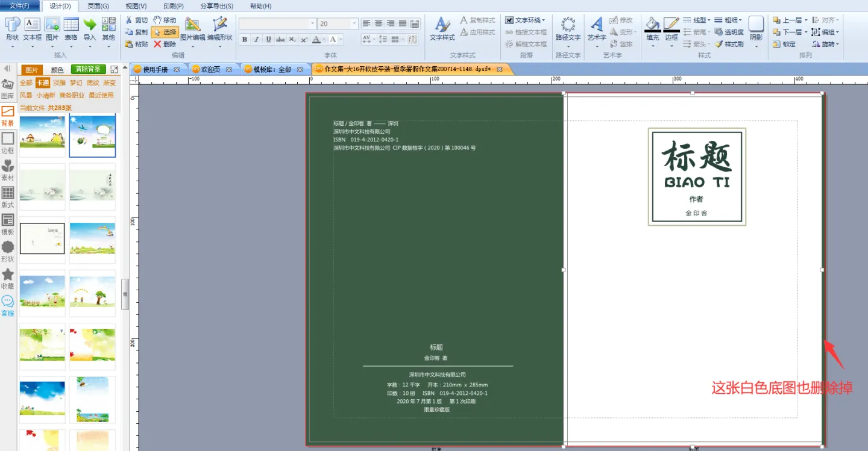Switch panel to 颜色 tab
The height and width of the screenshot is (451, 868).
[x=57, y=70]
